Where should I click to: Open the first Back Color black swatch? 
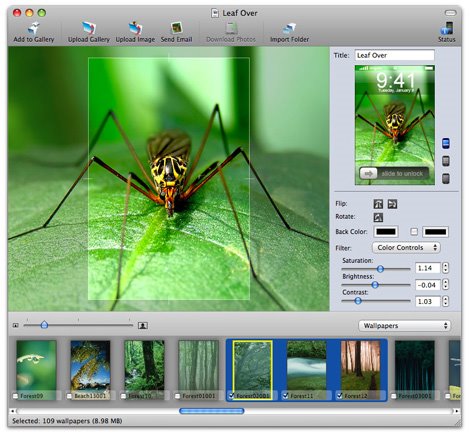386,231
